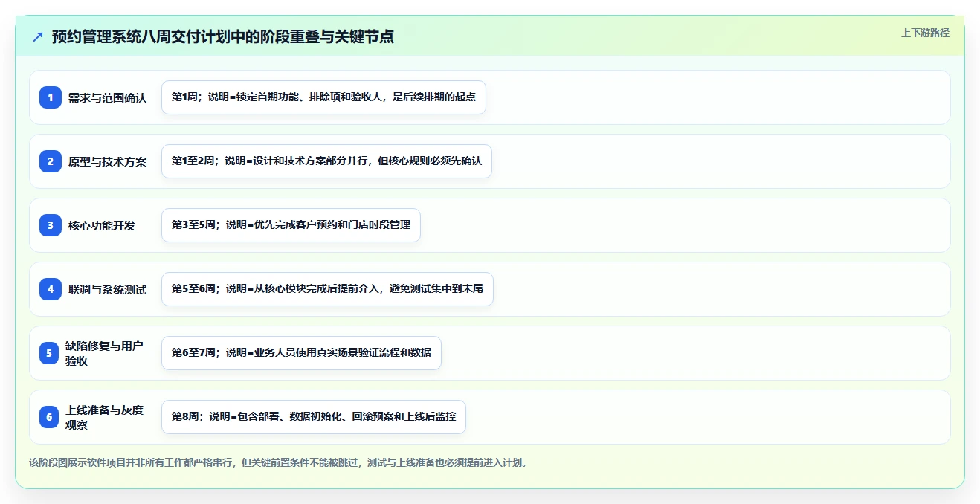This screenshot has width=980, height=504.
Task: Select the stage label 原型与技术方案
Action: pyautogui.click(x=107, y=161)
